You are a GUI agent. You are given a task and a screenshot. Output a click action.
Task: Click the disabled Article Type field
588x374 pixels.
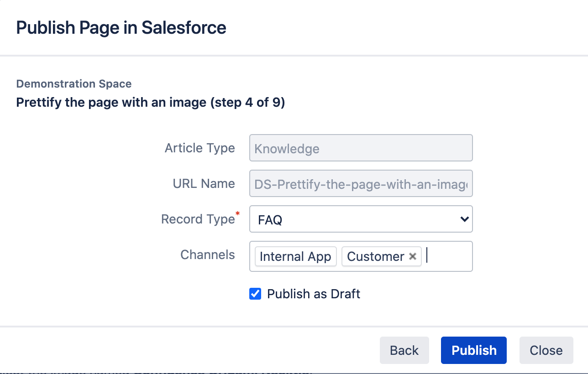point(361,148)
